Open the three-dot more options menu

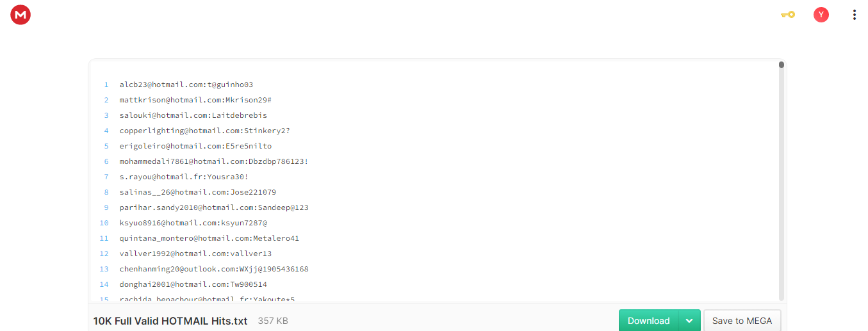pyautogui.click(x=854, y=15)
